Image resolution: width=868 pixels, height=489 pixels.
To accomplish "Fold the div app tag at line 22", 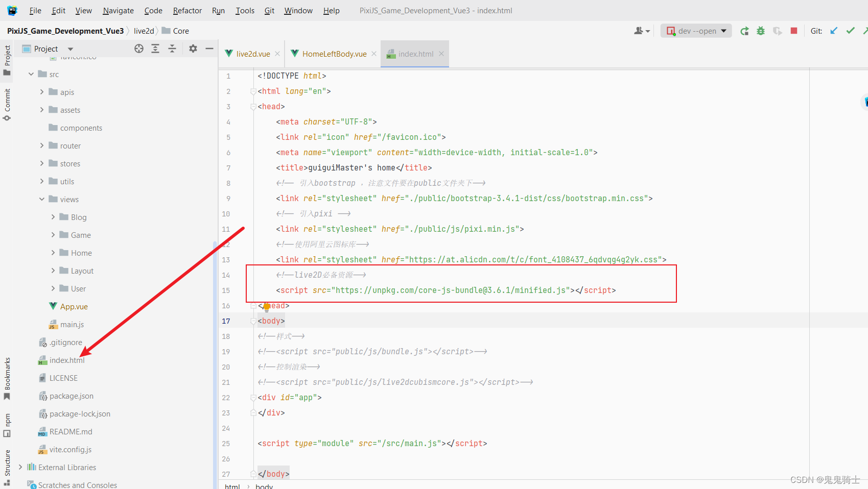I will 253,398.
